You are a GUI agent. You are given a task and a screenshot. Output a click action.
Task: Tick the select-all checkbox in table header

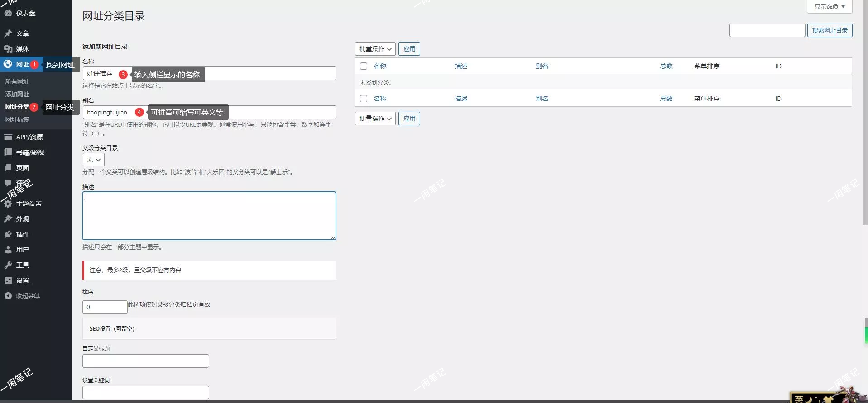364,66
